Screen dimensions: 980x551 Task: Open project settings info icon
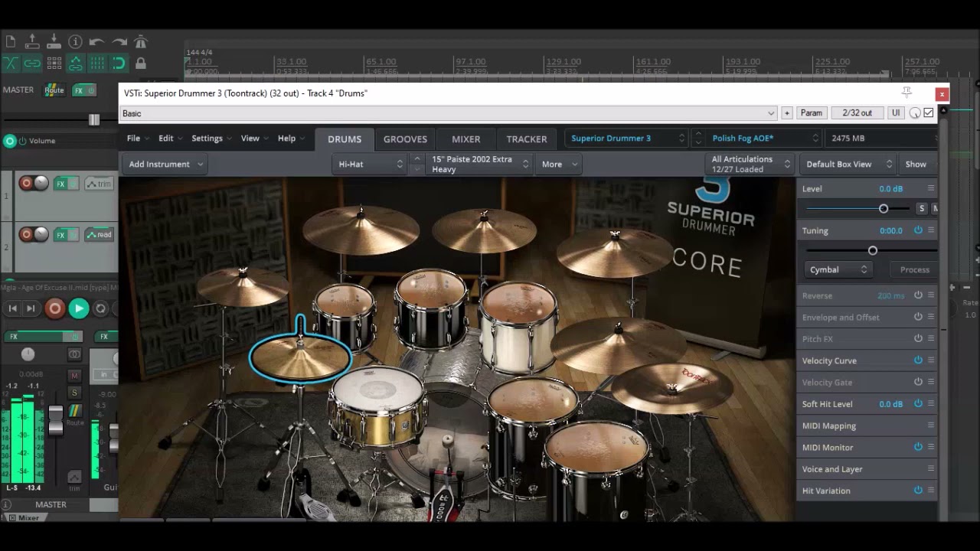(75, 42)
